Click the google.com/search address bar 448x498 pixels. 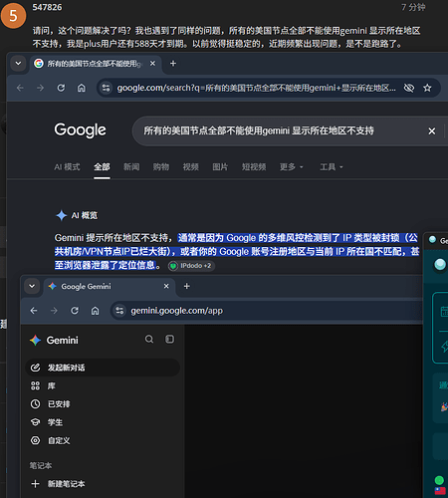point(256,88)
